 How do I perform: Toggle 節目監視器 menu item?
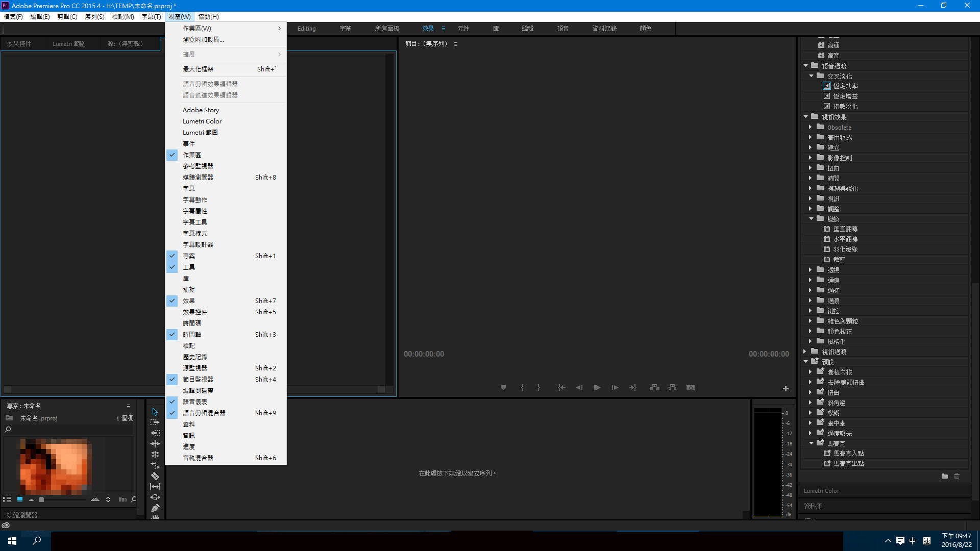click(226, 379)
